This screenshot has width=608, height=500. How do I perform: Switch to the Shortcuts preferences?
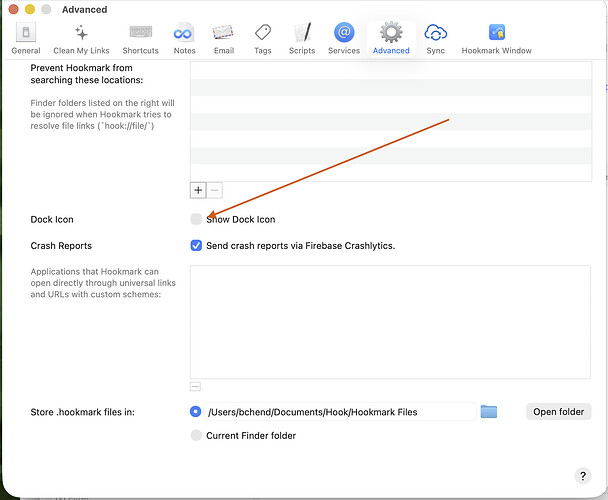tap(140, 39)
